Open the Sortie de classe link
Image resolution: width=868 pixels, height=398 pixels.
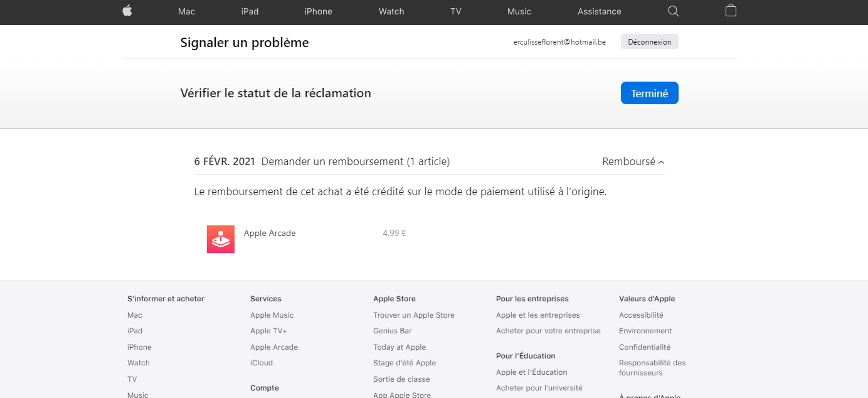pos(401,379)
